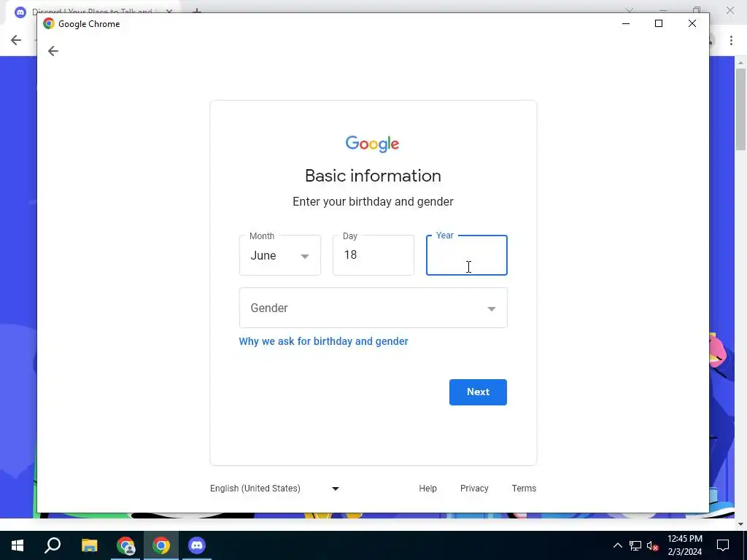
Task: Open the Help link in footer
Action: coord(427,489)
